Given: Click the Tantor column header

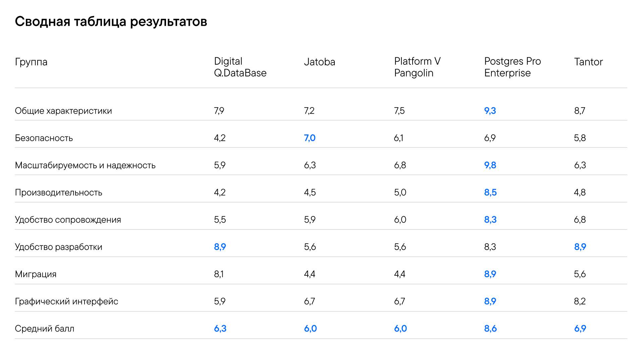Looking at the screenshot, I should tap(588, 62).
